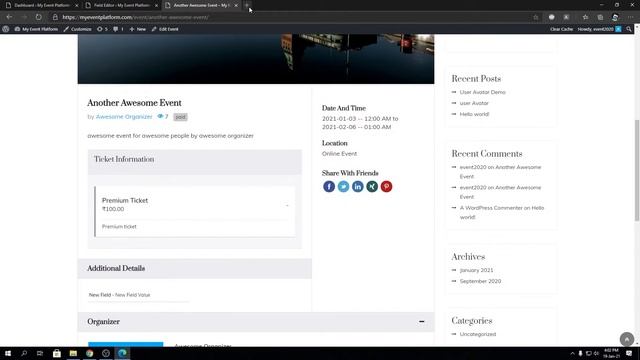640x360 pixels.
Task: Share event on Pinterest icon
Action: click(386, 187)
